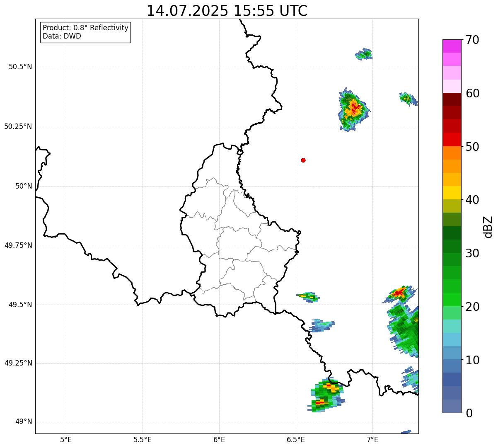The width and height of the screenshot is (498, 448).
Task: Click the longitude label 6°E
Action: pyautogui.click(x=219, y=439)
